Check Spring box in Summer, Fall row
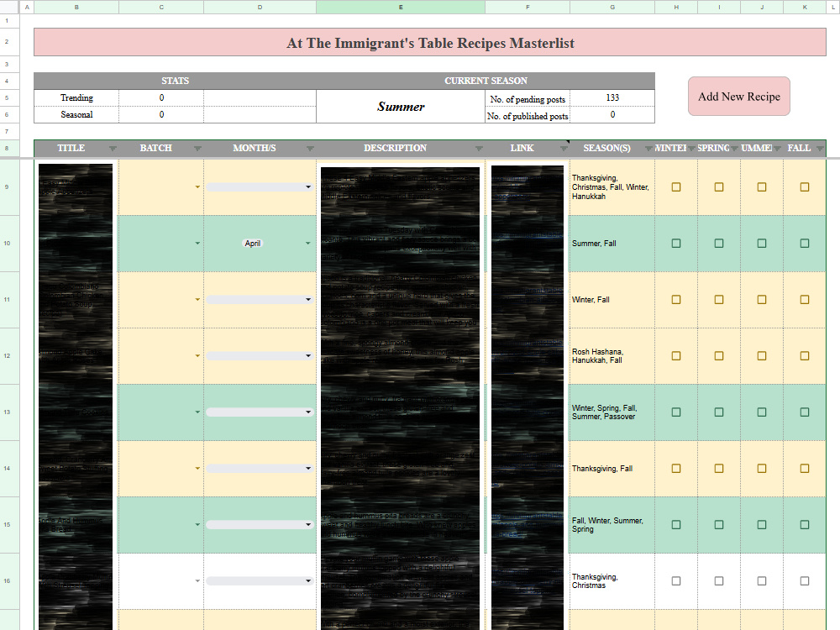The width and height of the screenshot is (840, 630). 719,244
